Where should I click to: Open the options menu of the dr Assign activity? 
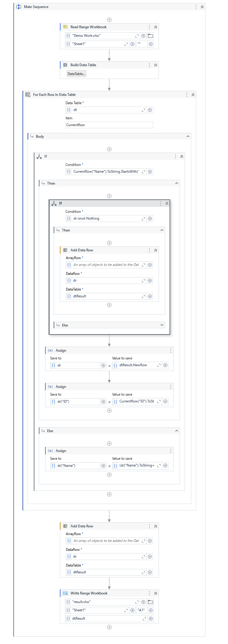coord(171,350)
